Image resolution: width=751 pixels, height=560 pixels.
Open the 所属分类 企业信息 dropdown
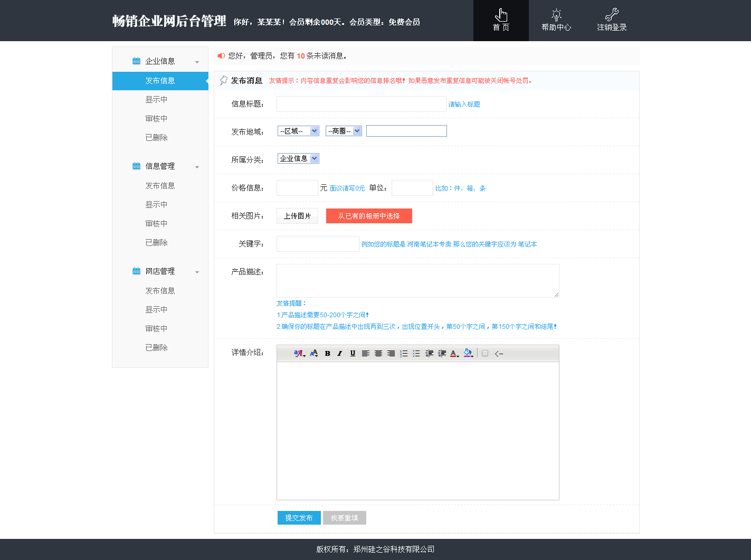click(x=298, y=158)
